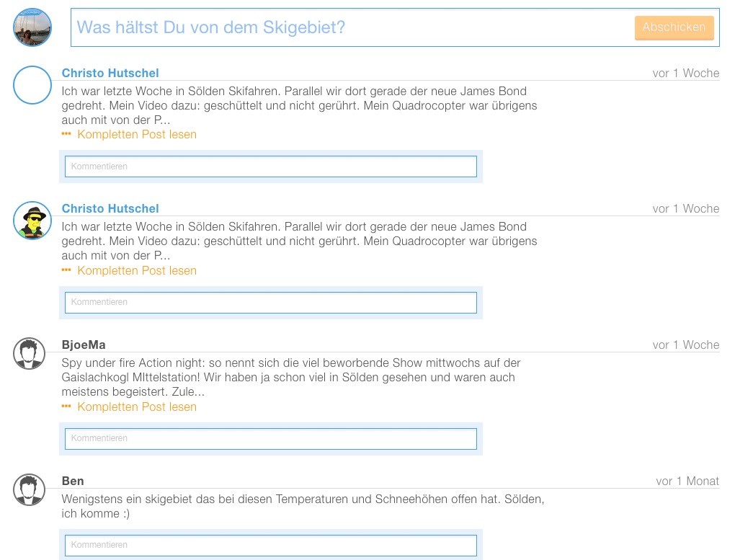Expand 'Kompletten Post lesen' under the cartoon-avatar post
The width and height of the screenshot is (735, 560).
pyautogui.click(x=136, y=270)
